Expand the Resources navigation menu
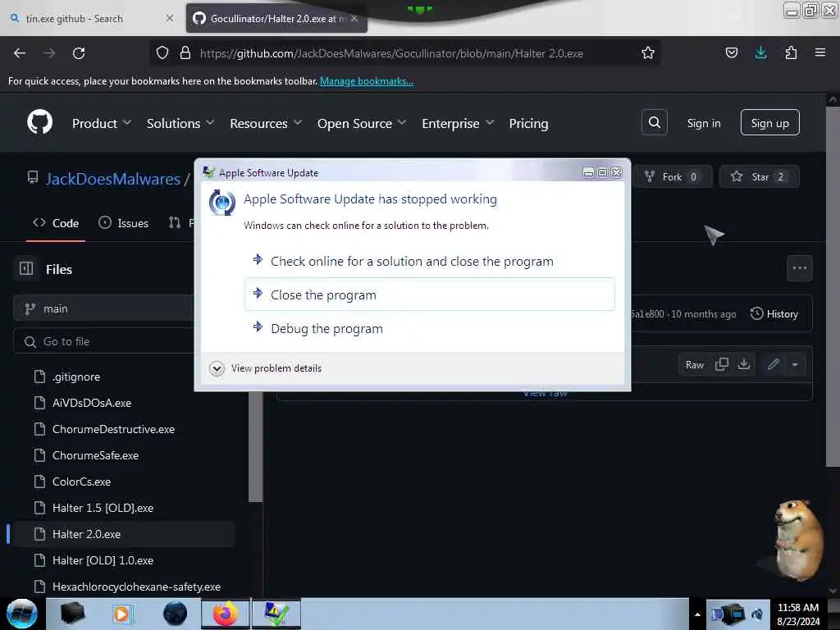The image size is (840, 630). [266, 124]
